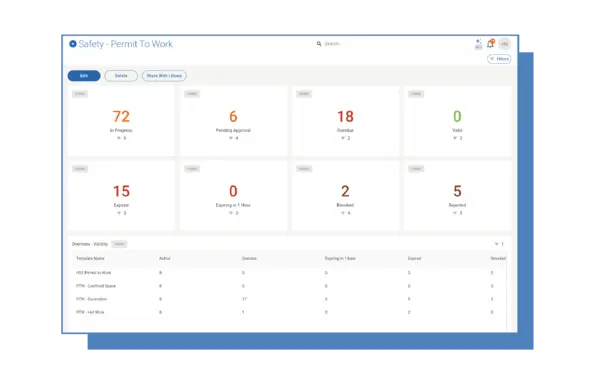
Task: Click the grey tag on the Overdue card
Action: click(x=304, y=94)
